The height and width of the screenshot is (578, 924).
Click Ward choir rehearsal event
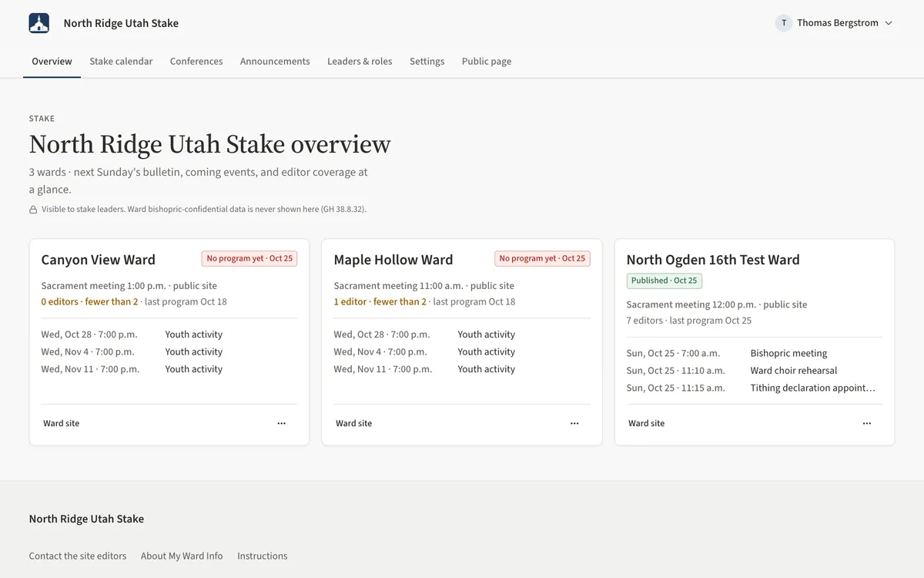(755, 371)
